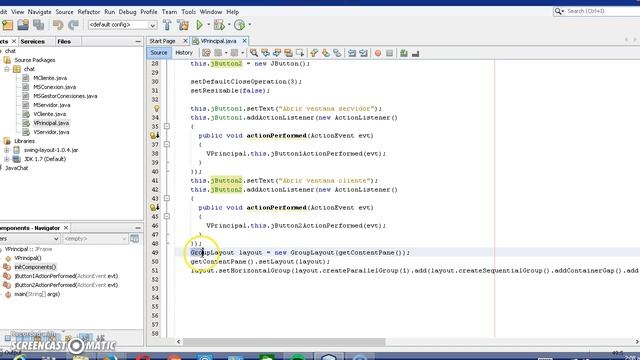This screenshot has width=640, height=360.
Task: Click the Debug Project icon
Action: (219, 25)
